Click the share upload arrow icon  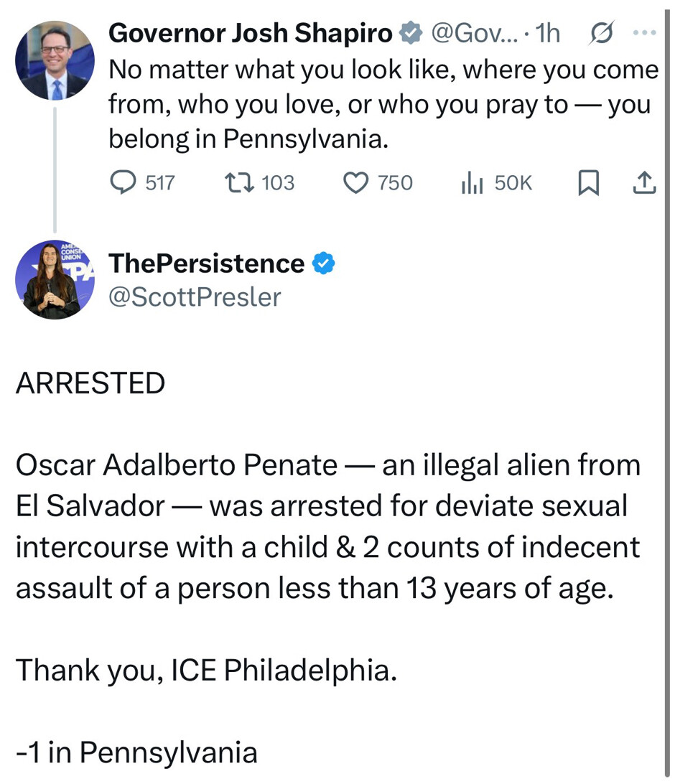tap(643, 184)
